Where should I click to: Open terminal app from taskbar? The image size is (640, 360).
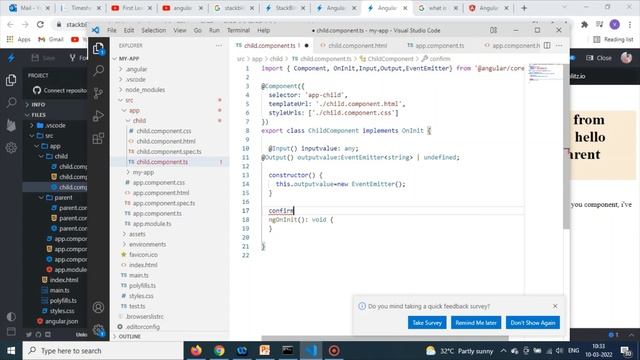(288, 351)
